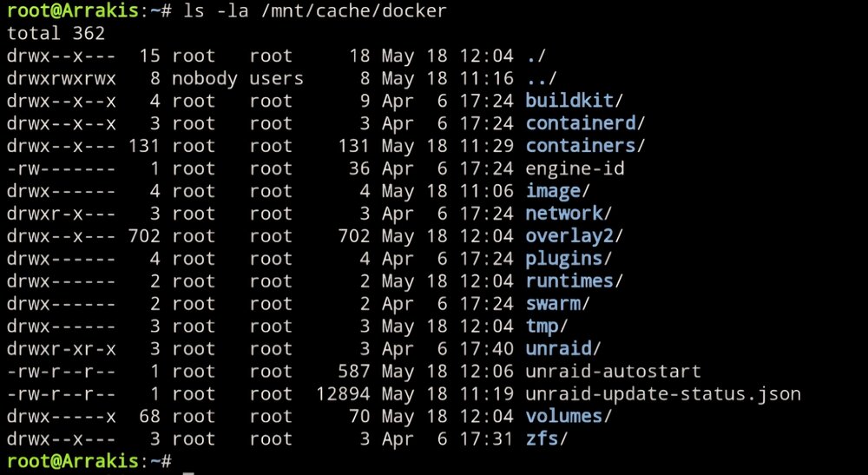Select the network directory name

tap(564, 213)
